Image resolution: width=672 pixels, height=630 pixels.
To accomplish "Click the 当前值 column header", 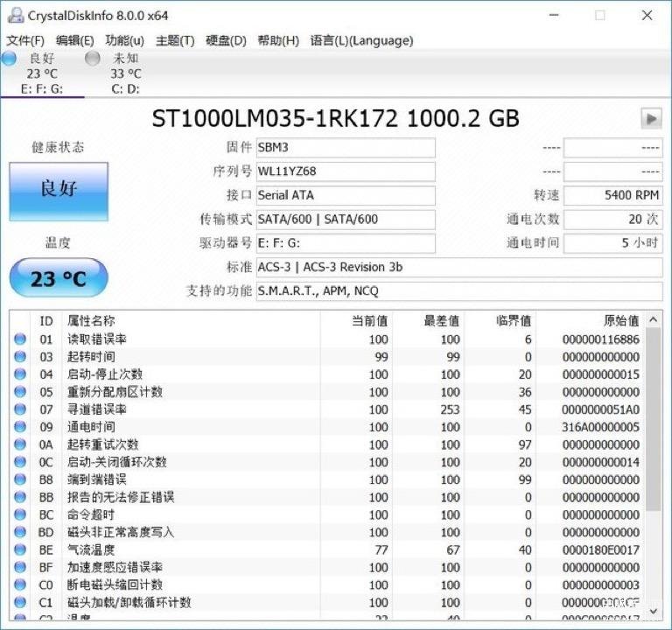I will [x=357, y=321].
